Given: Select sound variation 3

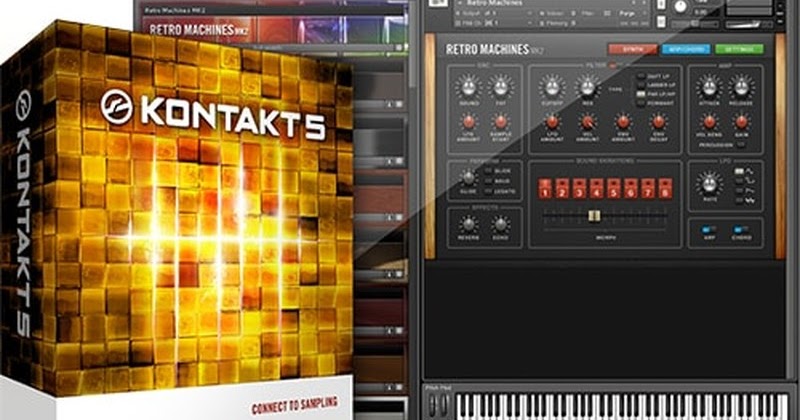Looking at the screenshot, I should [x=579, y=188].
